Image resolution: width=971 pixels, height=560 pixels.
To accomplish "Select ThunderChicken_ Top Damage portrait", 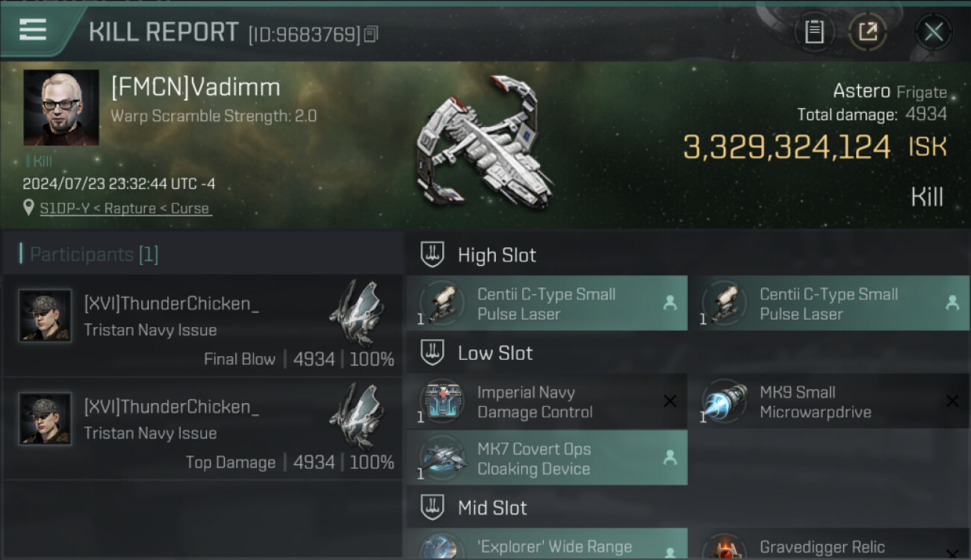I will pyautogui.click(x=46, y=419).
